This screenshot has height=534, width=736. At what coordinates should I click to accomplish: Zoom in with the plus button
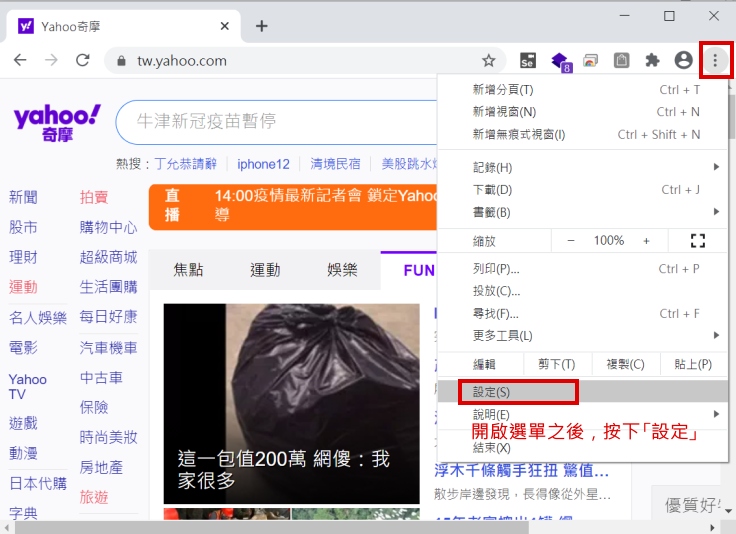(646, 241)
